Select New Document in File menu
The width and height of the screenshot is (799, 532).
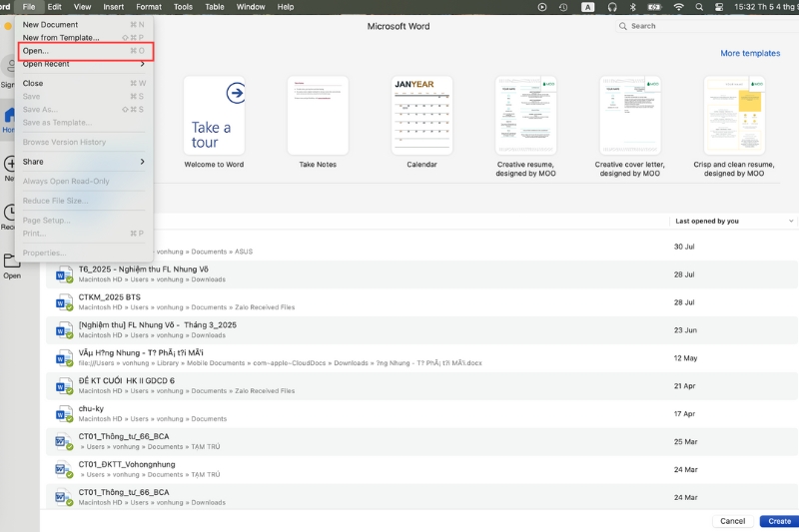pos(51,24)
